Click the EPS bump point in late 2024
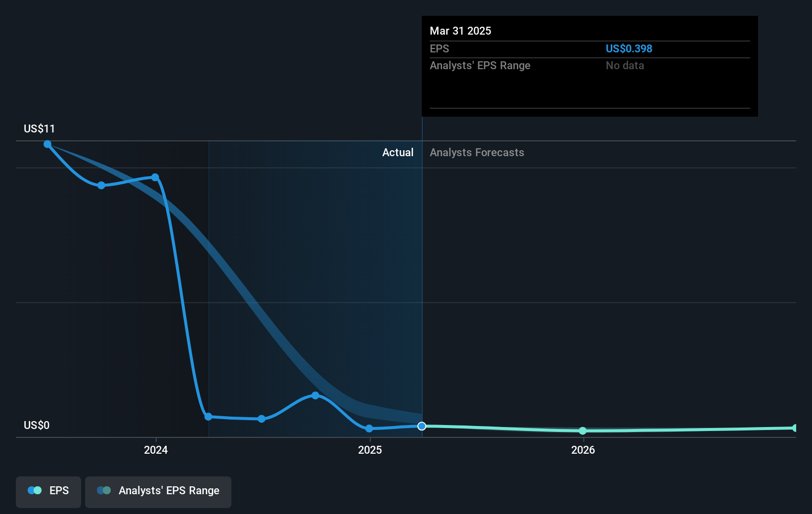Screen dimensions: 812x514 coord(316,395)
